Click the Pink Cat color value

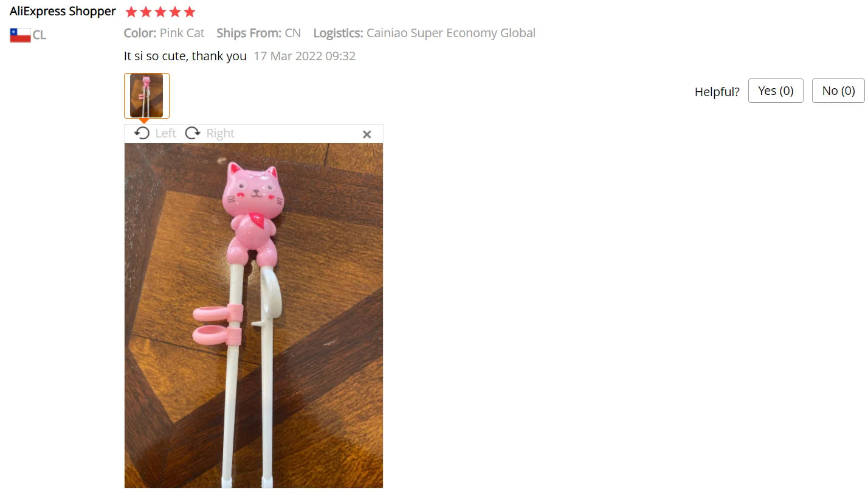pos(182,33)
